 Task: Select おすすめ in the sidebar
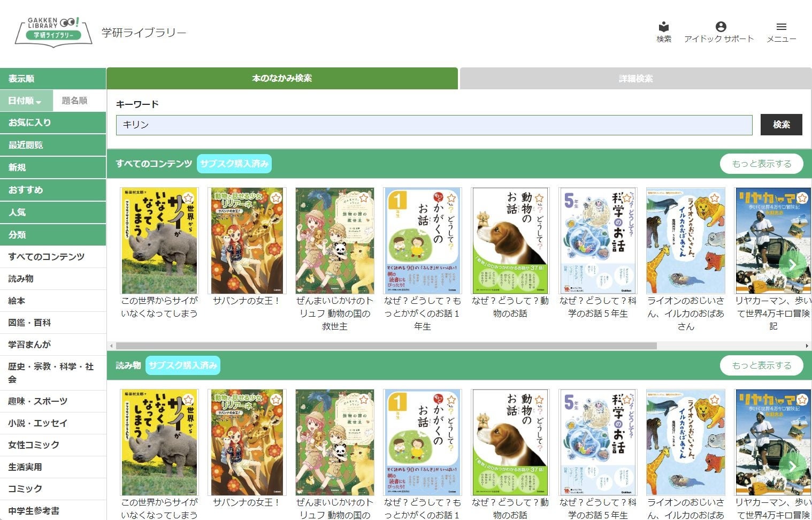(53, 190)
